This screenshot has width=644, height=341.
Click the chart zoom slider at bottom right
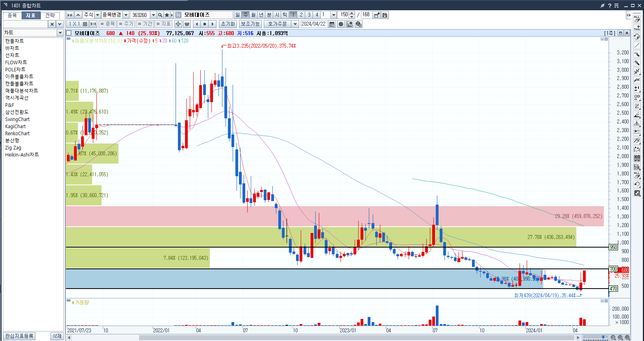click(x=596, y=337)
